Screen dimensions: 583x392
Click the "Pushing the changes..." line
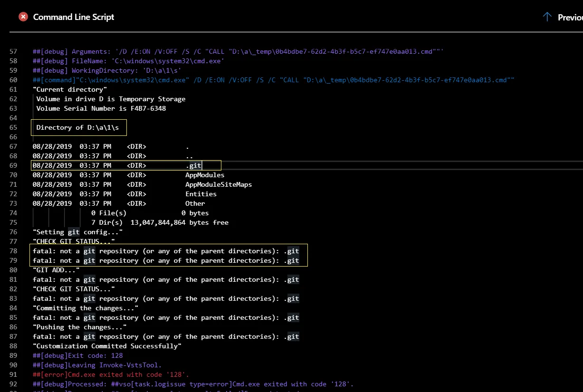(x=79, y=327)
